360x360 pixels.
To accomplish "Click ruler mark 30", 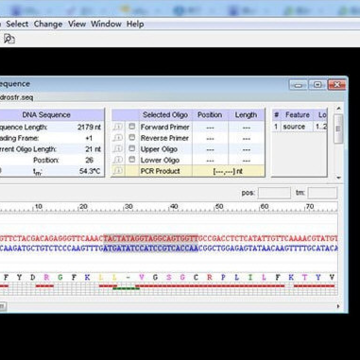I will point(129,207).
